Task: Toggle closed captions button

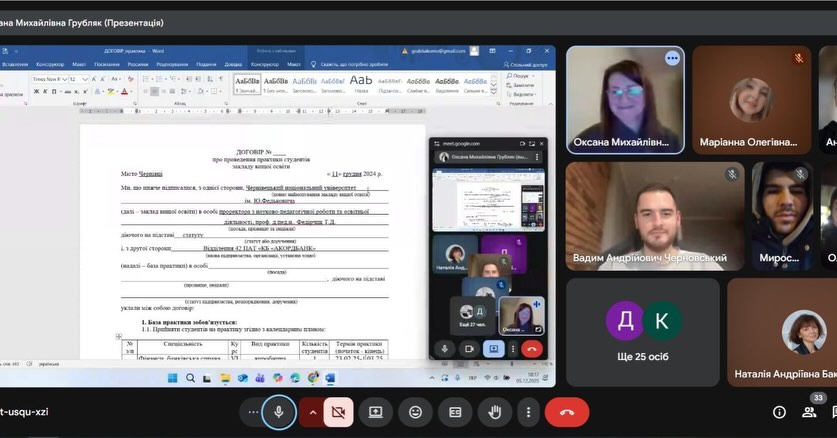Action: click(x=455, y=412)
